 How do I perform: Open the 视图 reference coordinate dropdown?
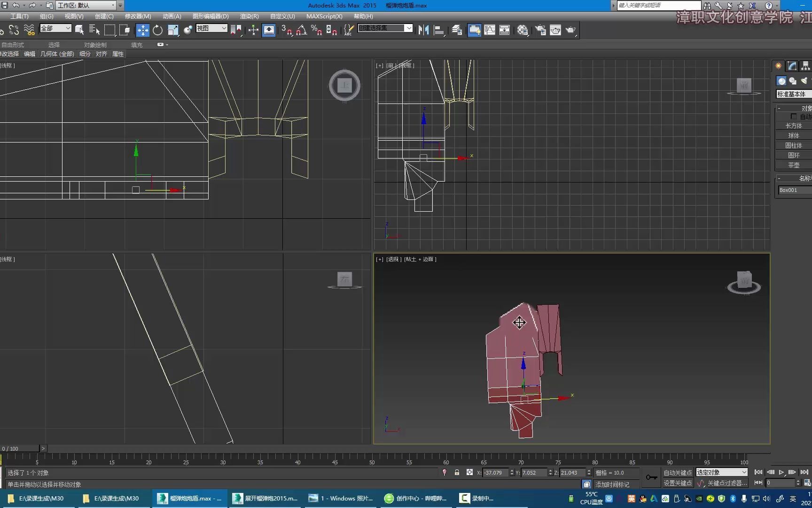point(211,28)
